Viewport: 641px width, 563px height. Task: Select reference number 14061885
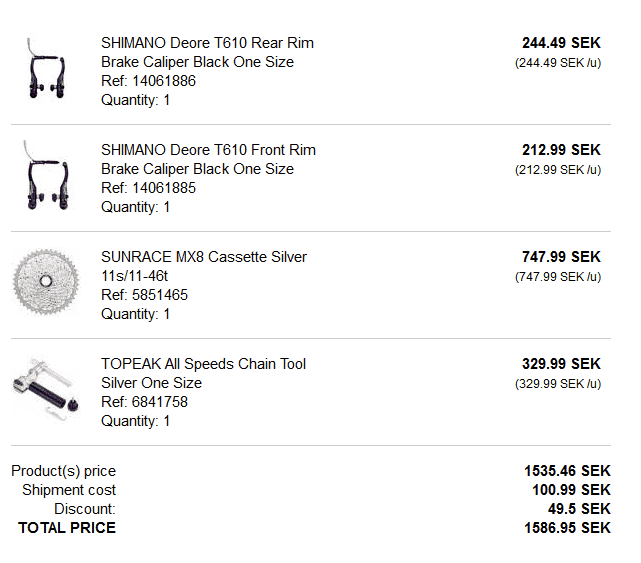tap(148, 188)
